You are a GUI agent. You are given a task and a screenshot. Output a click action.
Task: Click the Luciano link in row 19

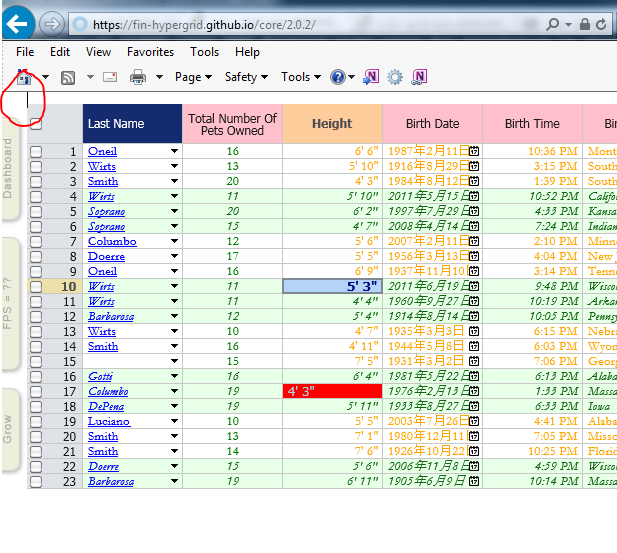point(109,421)
